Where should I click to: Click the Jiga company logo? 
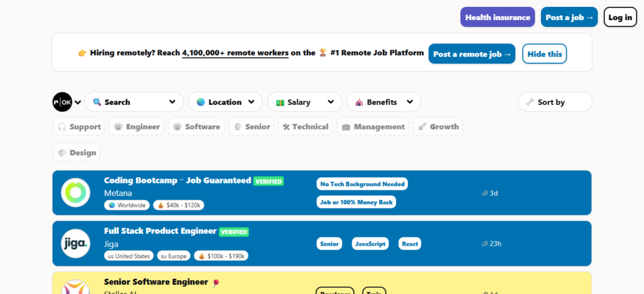75,244
